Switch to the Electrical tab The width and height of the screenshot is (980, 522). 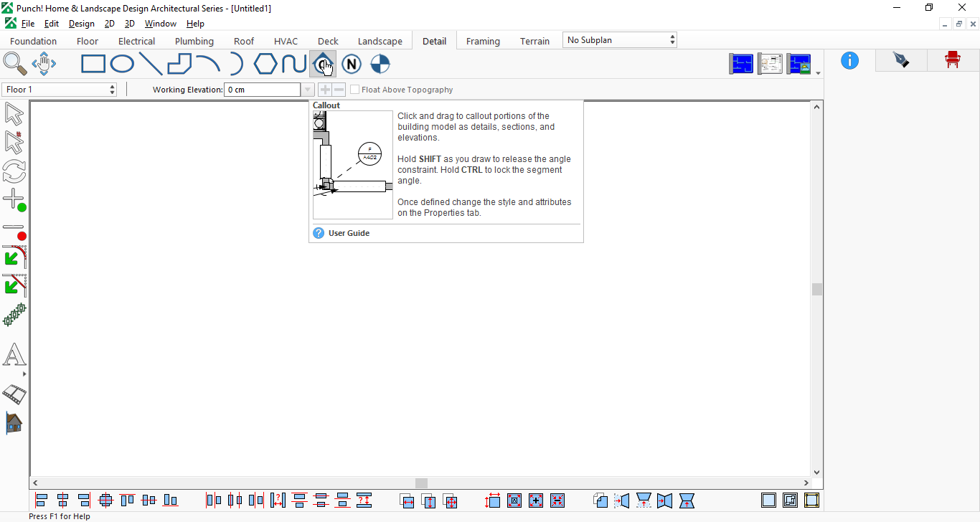[x=136, y=41]
